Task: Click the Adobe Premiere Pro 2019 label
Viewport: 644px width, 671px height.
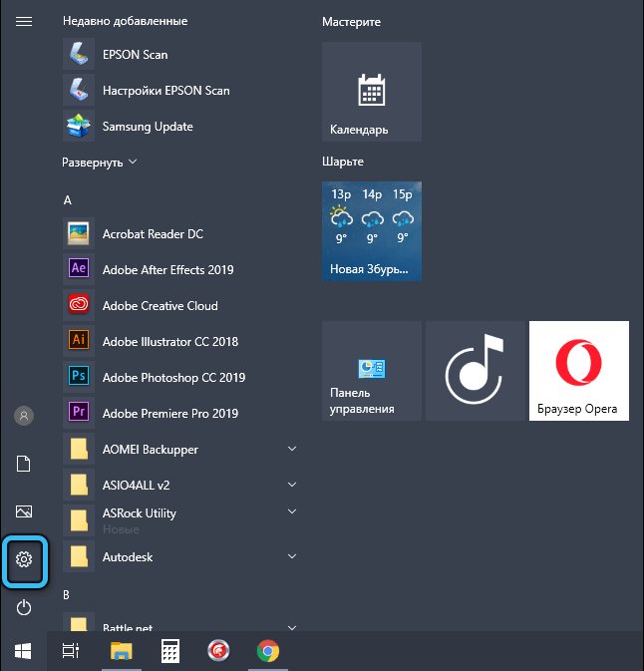Action: tap(170, 414)
